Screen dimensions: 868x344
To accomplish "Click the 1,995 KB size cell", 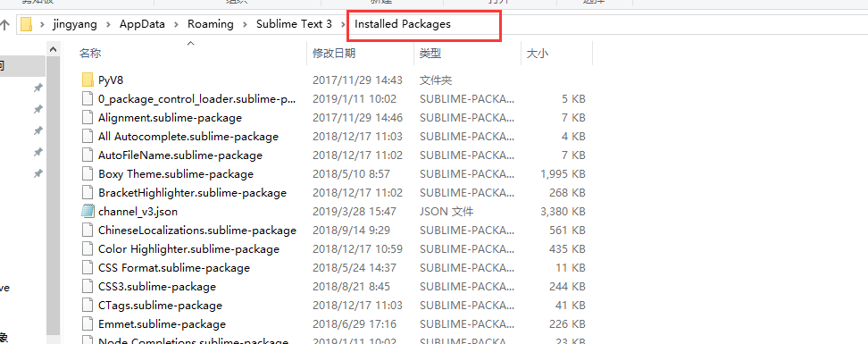I will tap(563, 174).
